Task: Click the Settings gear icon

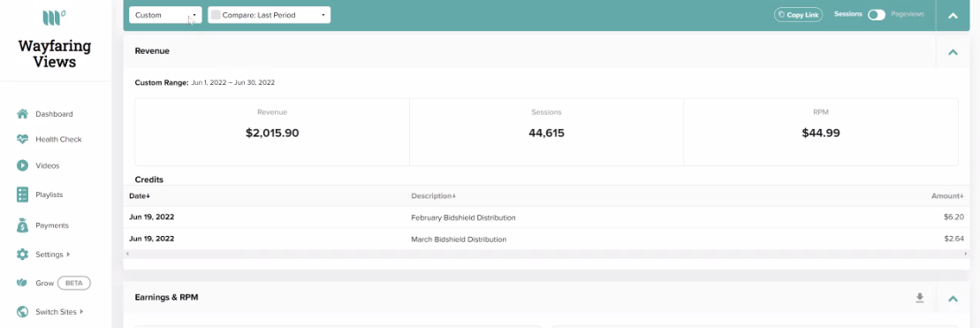Action: pyautogui.click(x=22, y=255)
